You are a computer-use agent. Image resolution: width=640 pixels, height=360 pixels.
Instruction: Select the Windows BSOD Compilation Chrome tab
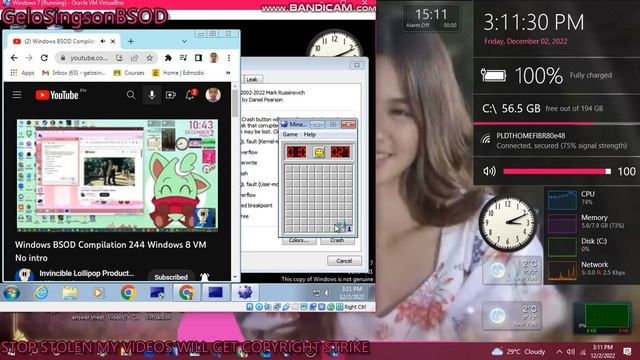point(59,41)
